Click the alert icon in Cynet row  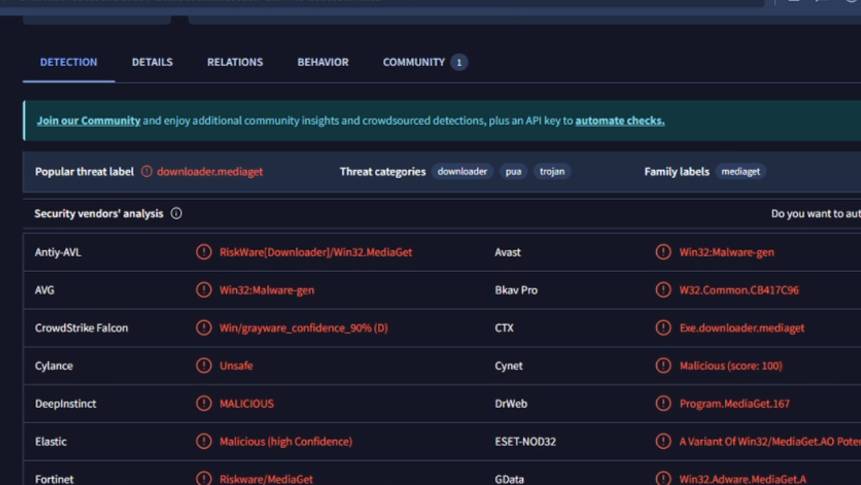(663, 365)
